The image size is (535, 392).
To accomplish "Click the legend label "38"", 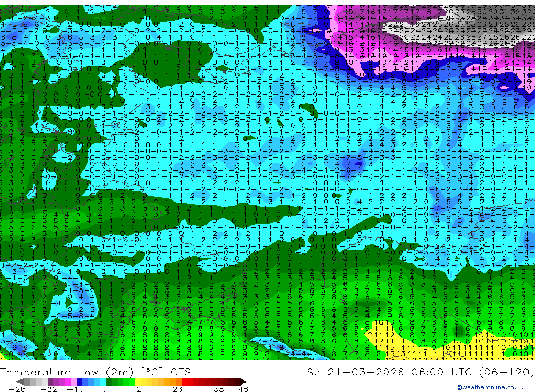I will [219, 389].
